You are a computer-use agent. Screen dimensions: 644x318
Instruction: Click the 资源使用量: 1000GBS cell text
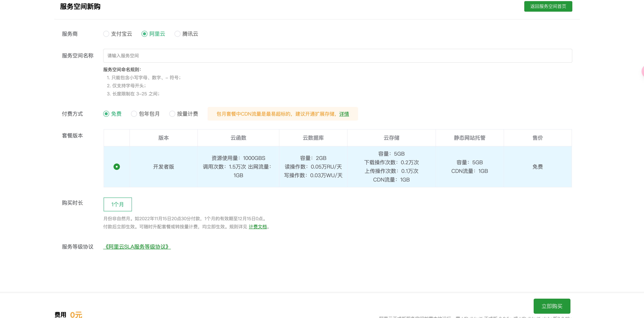tap(238, 158)
